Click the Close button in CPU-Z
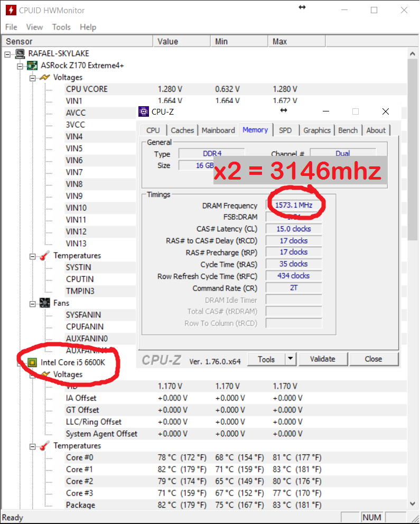 (x=374, y=359)
